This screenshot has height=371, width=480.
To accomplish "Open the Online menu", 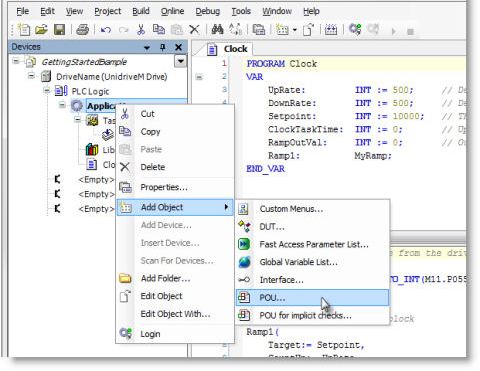I will point(172,11).
